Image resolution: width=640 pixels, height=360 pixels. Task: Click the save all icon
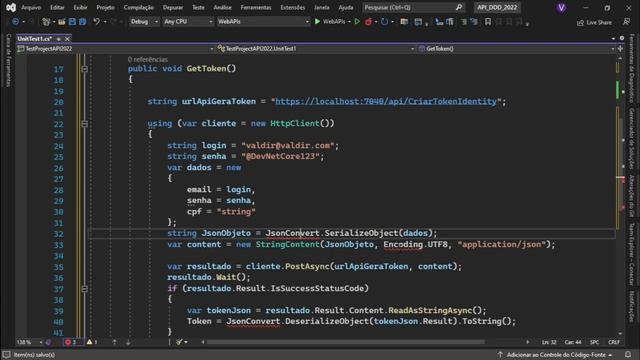82,22
